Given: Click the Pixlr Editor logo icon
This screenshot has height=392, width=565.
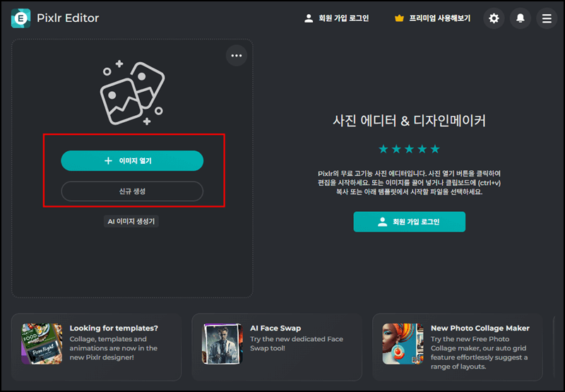Looking at the screenshot, I should 20,18.
